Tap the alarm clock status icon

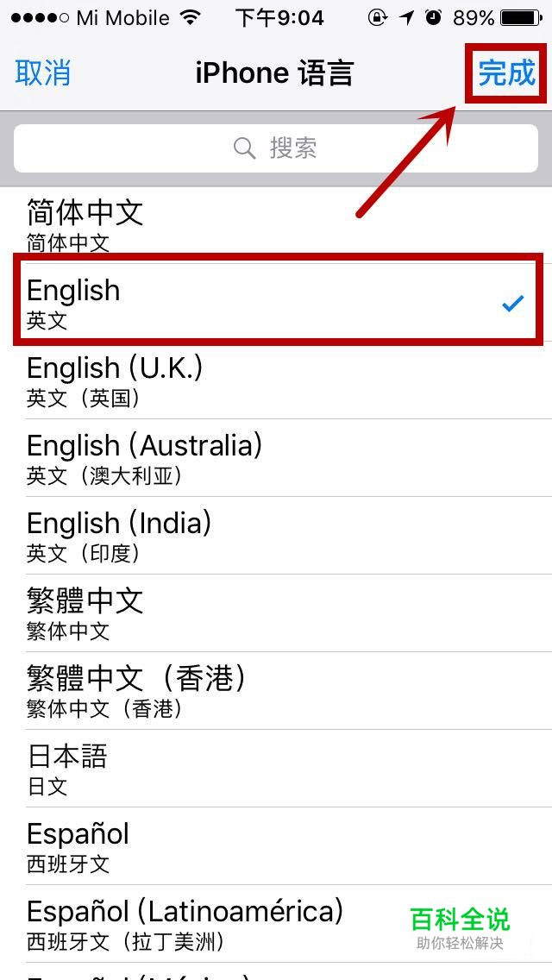pos(433,17)
